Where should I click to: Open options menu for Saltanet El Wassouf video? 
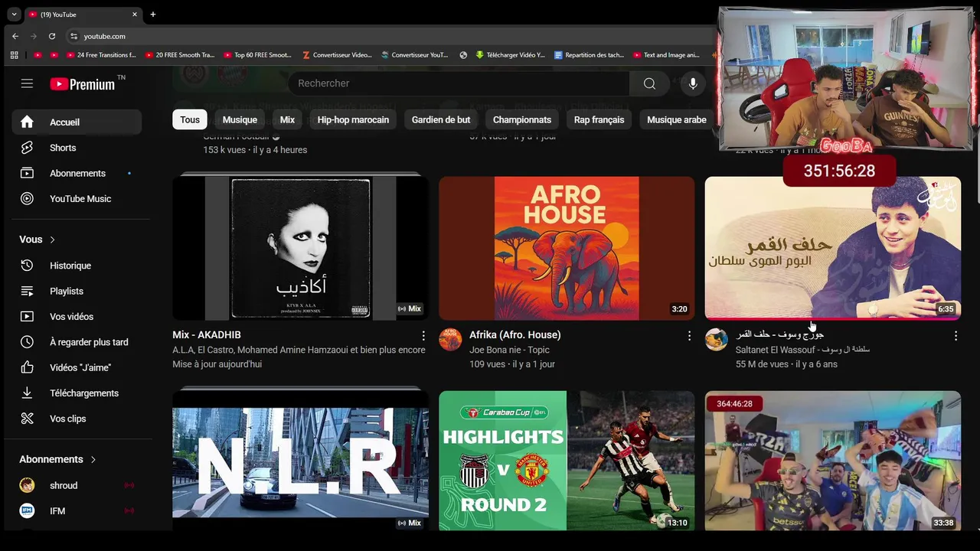(955, 336)
